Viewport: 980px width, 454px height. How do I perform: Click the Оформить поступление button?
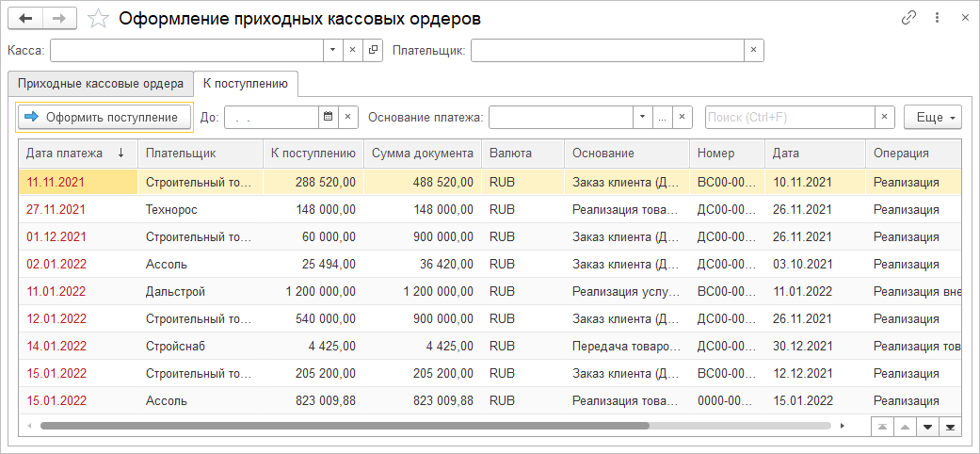tap(104, 117)
